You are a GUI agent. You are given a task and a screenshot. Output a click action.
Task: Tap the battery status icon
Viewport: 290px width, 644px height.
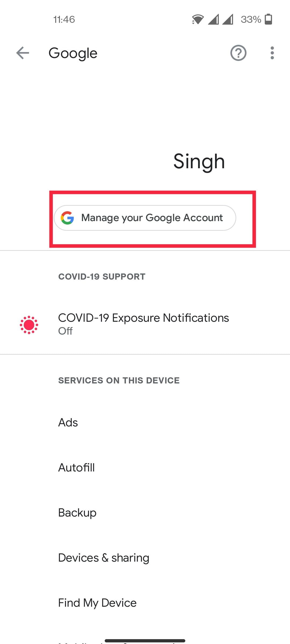click(268, 19)
